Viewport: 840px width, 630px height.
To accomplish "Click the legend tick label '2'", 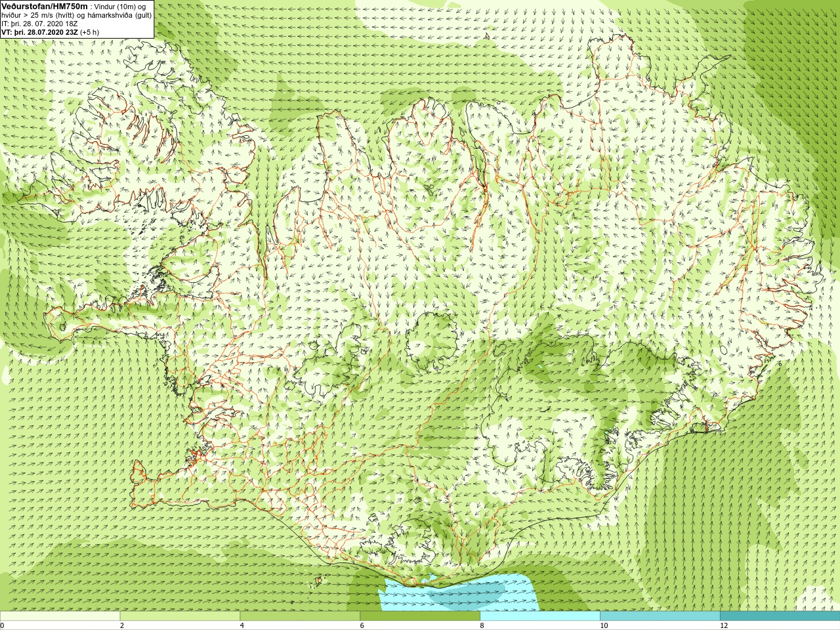I will (122, 625).
